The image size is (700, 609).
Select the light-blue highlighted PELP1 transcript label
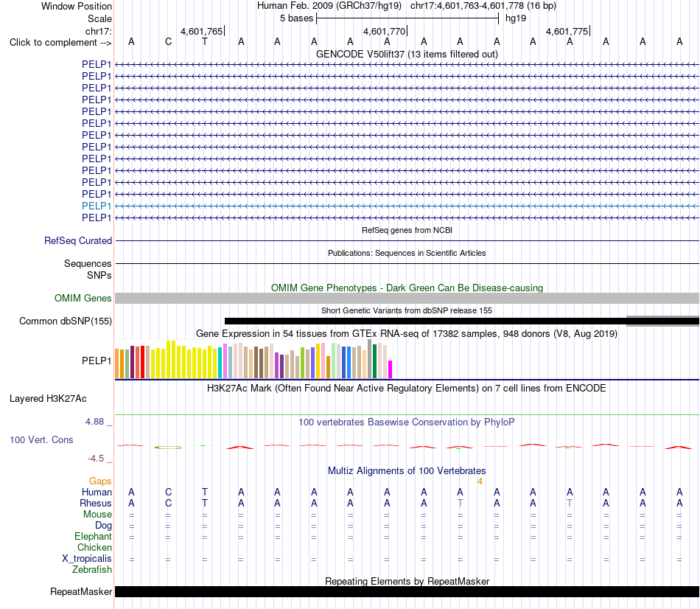point(97,206)
